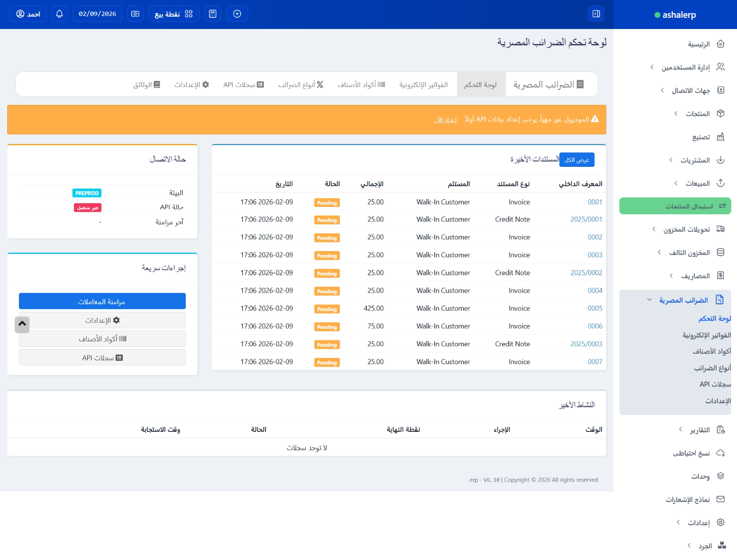Image resolution: width=737 pixels, height=560 pixels.
Task: Switch to أنواع الضرائب tab
Action: coord(300,85)
